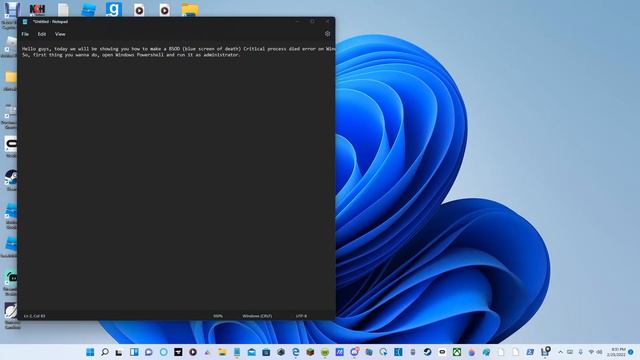640x360 pixels.
Task: Open the volume tray icon
Action: point(599,352)
